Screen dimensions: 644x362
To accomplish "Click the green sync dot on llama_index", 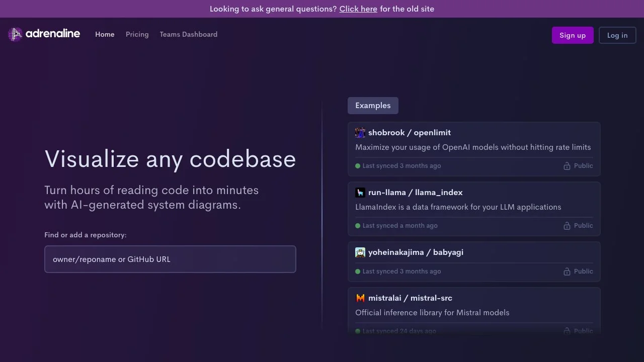I will tap(358, 226).
